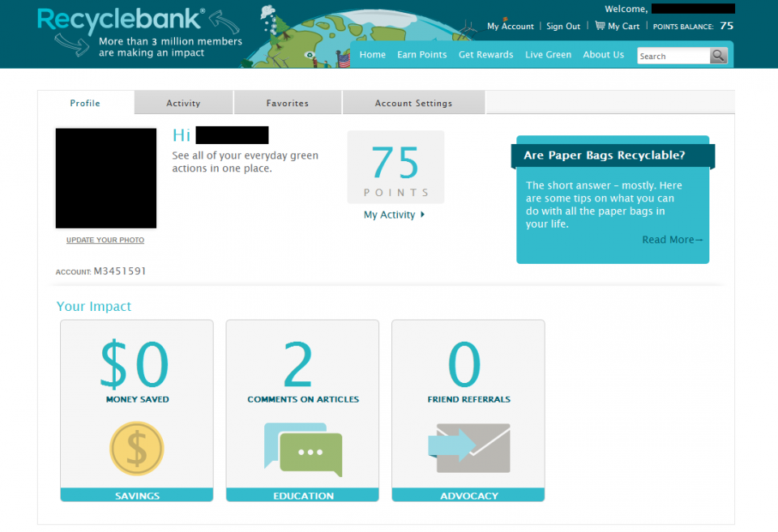Select the Profile tab

[85, 103]
